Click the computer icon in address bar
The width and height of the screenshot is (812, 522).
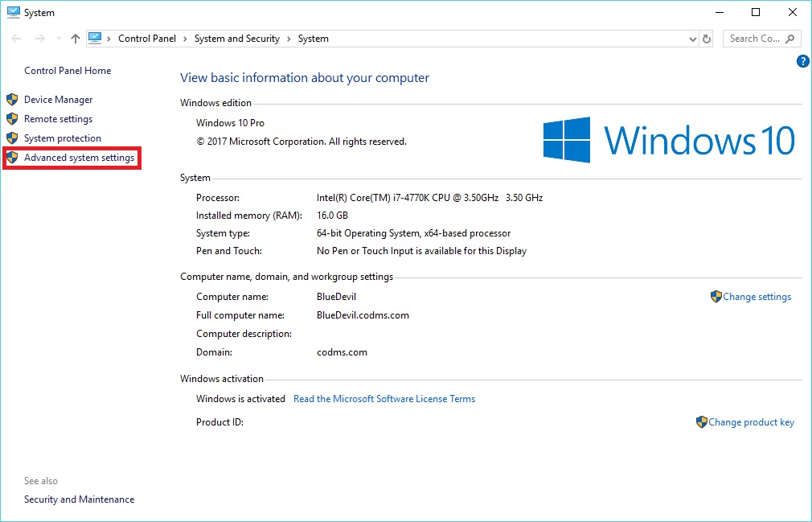coord(95,39)
